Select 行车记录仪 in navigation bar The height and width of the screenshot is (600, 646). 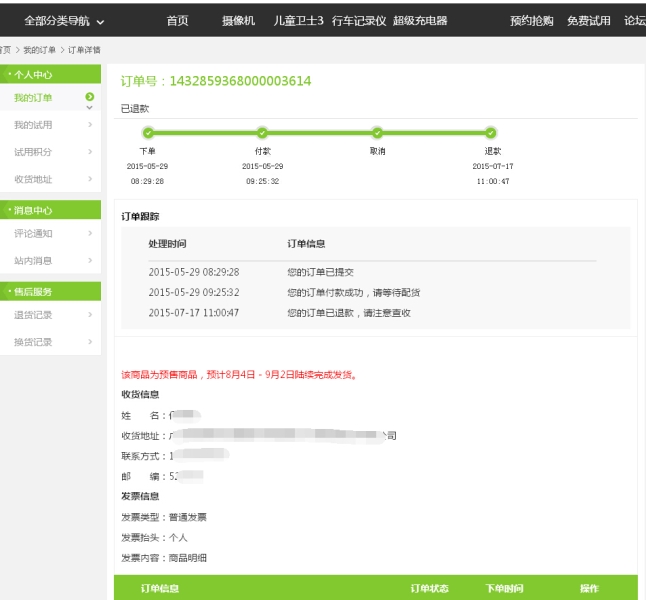pyautogui.click(x=358, y=20)
